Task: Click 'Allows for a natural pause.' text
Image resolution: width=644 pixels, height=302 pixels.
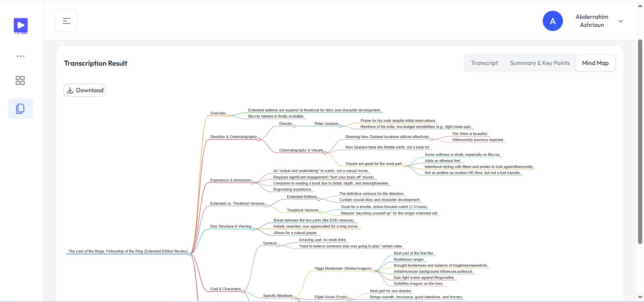Action: pyautogui.click(x=295, y=233)
